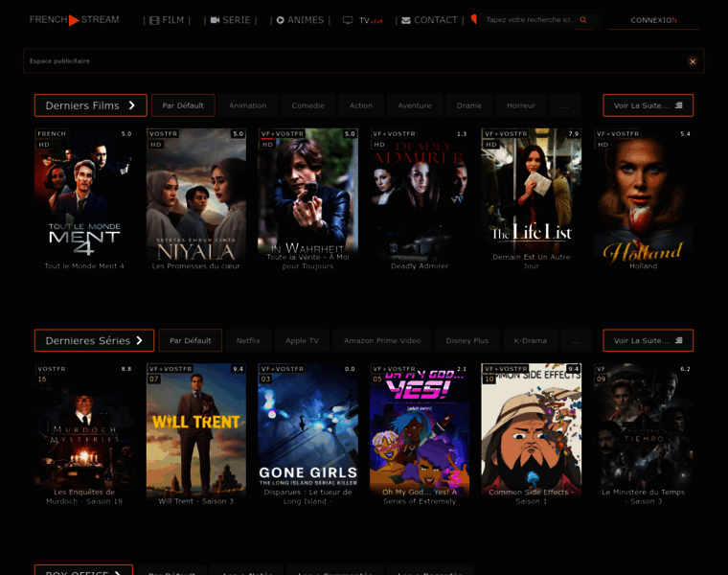Click the play icon beside ANIMES
The height and width of the screenshot is (575, 728).
point(281,20)
